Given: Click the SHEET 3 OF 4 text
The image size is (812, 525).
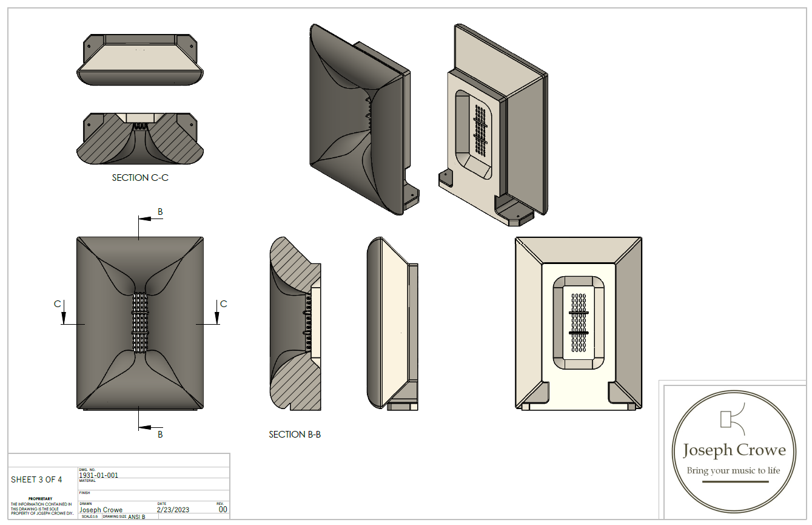Looking at the screenshot, I should [36, 479].
